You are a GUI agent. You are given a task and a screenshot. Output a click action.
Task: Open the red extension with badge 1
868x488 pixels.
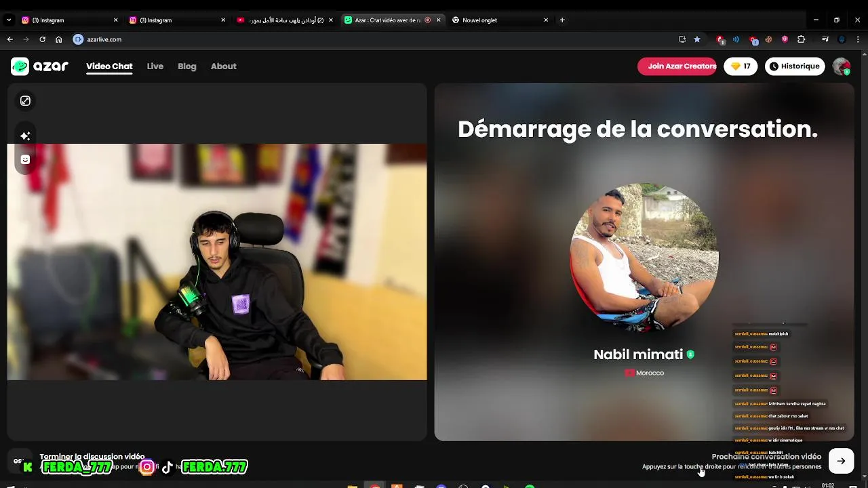coord(720,39)
